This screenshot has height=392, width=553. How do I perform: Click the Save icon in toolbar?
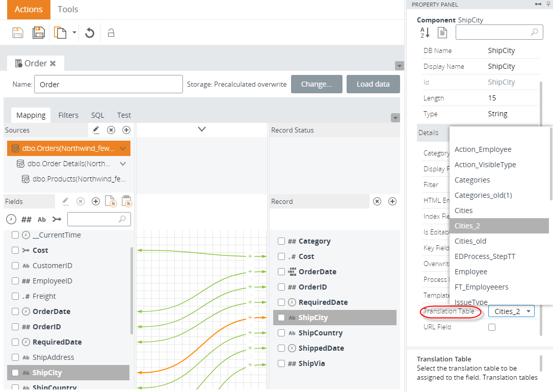(18, 33)
